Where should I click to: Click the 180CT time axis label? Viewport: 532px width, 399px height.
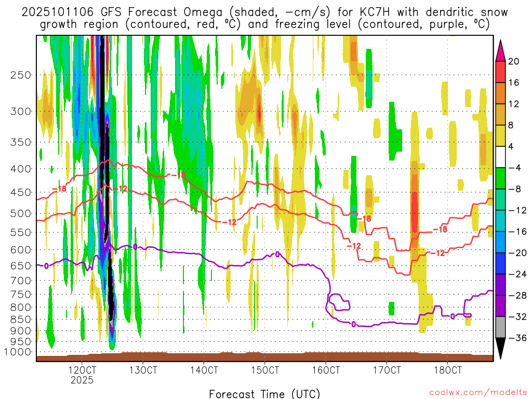click(x=448, y=370)
